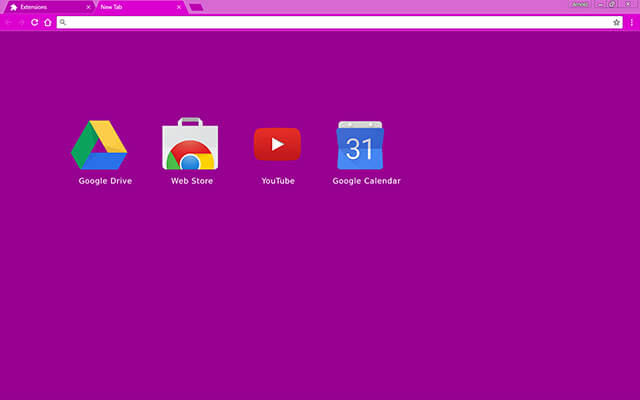
Task: Click the Google Calendar label text
Action: (x=367, y=181)
